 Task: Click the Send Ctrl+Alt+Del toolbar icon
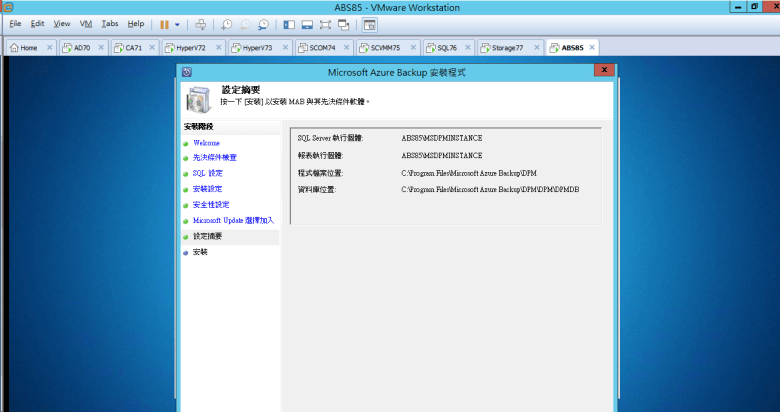[200, 24]
